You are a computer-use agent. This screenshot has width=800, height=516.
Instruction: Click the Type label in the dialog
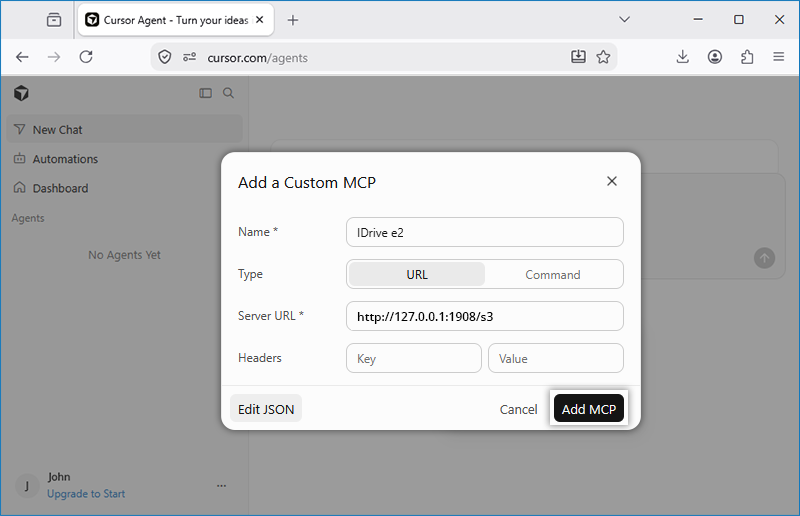point(250,274)
